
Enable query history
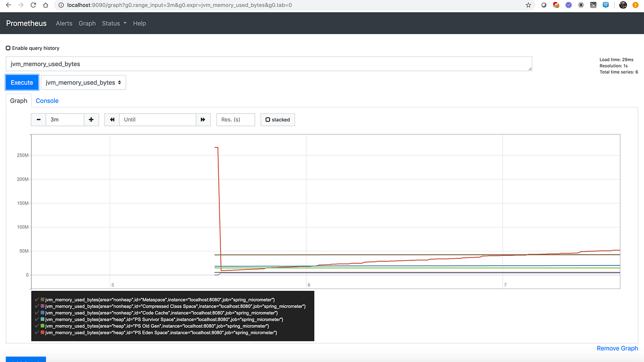(8, 47)
